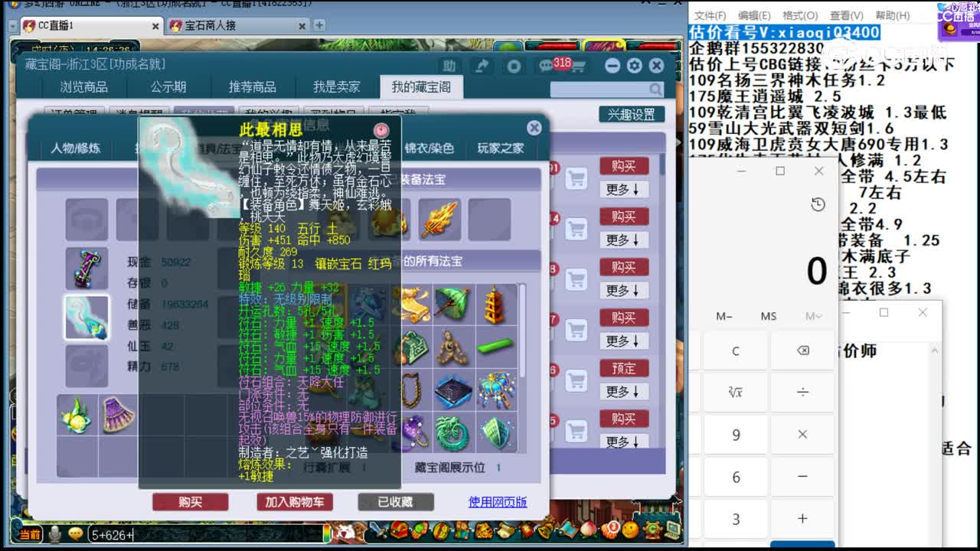Select the golden flame feather equipped treasure

point(439,220)
